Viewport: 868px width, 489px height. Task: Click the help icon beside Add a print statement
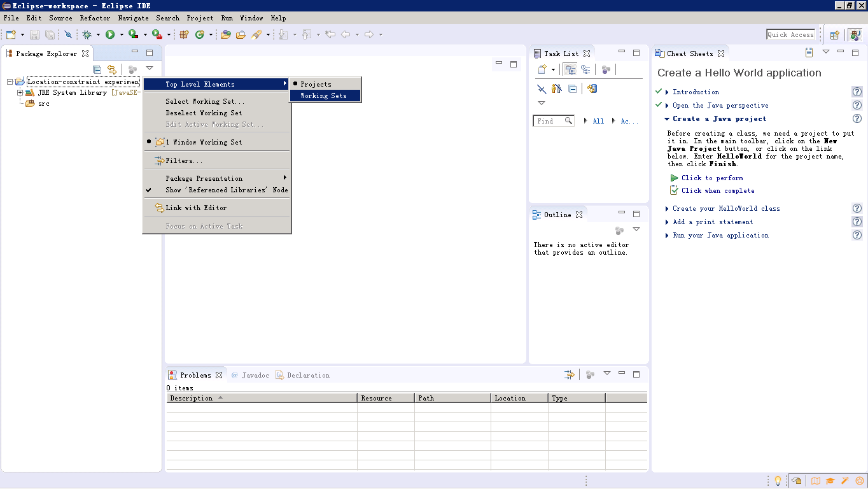[x=857, y=222]
